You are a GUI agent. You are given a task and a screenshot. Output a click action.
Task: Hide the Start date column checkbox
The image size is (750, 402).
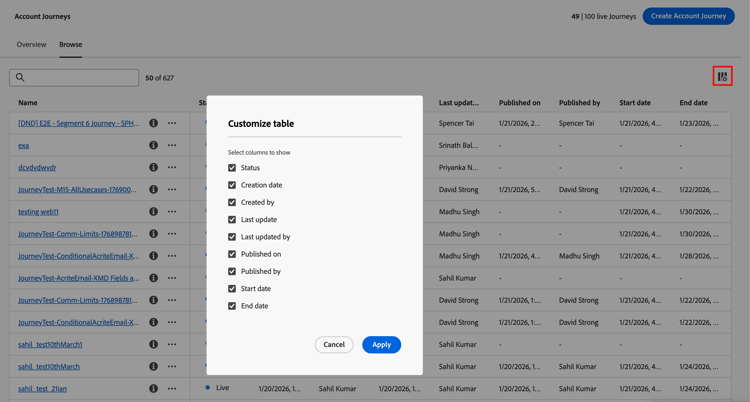[x=232, y=288]
